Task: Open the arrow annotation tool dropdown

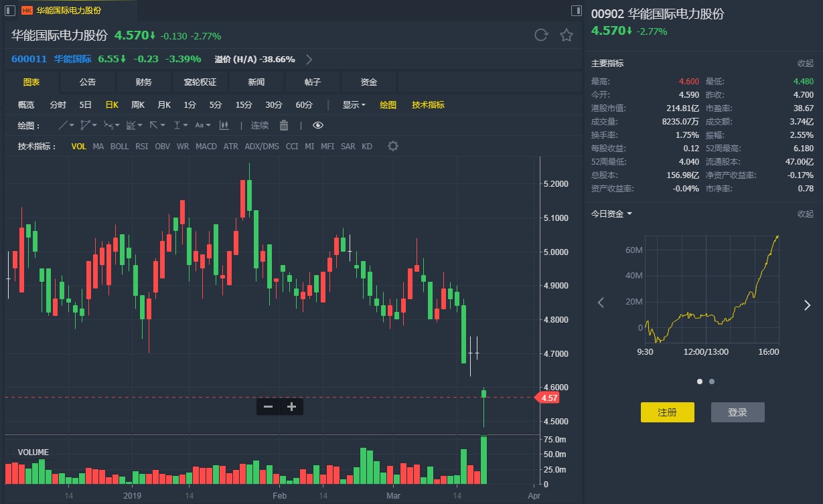Action: coord(157,125)
